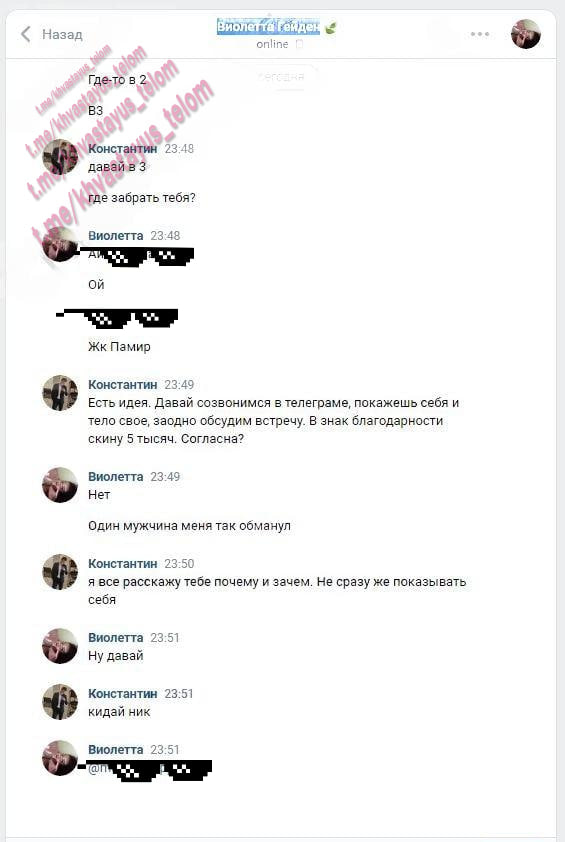
Task: Click Константин's avatar beside 'кидай ник'
Action: point(60,701)
